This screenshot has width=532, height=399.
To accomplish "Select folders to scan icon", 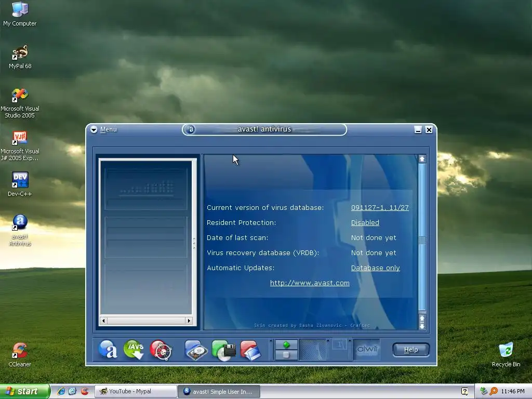I will pos(251,350).
